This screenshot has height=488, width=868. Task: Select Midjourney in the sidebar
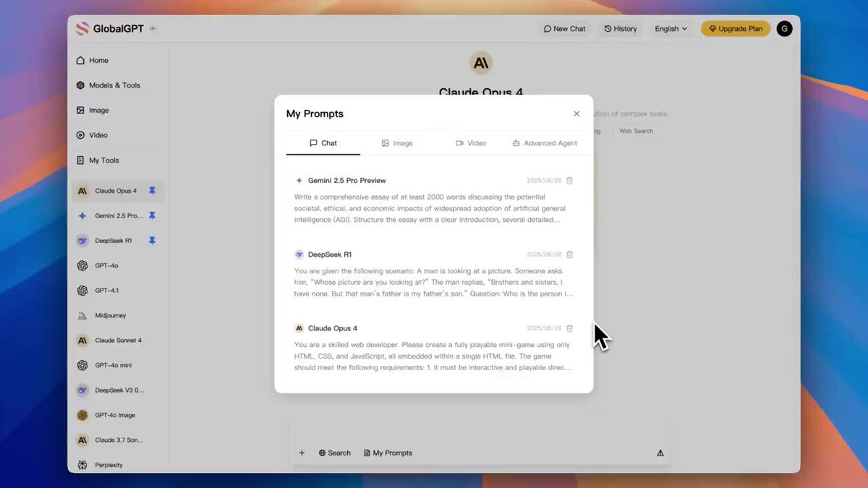(x=118, y=315)
